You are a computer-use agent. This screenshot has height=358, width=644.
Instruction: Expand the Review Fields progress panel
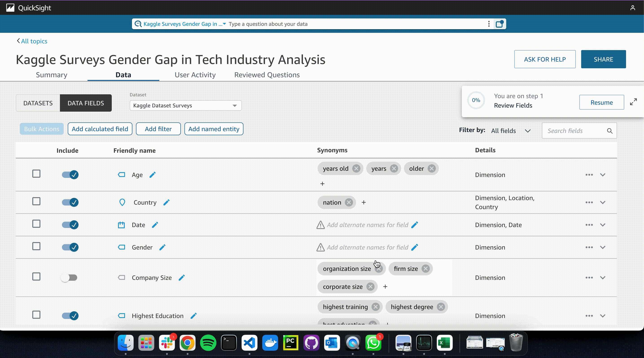coord(633,102)
